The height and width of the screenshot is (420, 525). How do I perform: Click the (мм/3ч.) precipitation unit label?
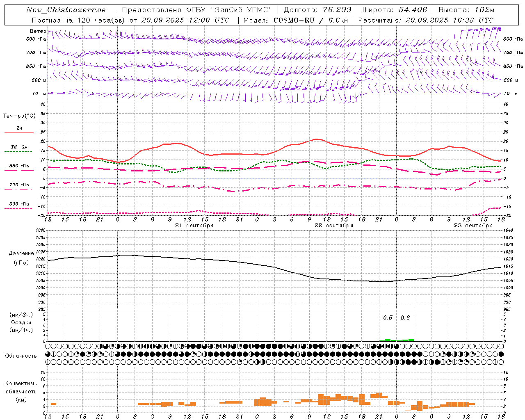pyautogui.click(x=21, y=315)
